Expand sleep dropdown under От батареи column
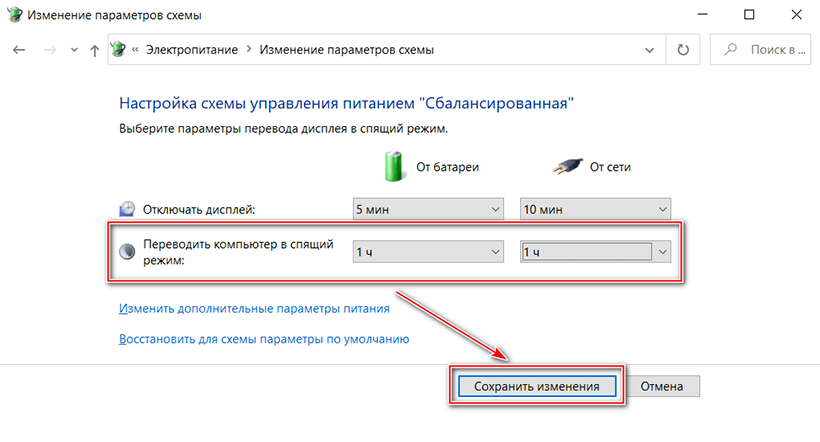This screenshot has height=442, width=820. pos(428,252)
